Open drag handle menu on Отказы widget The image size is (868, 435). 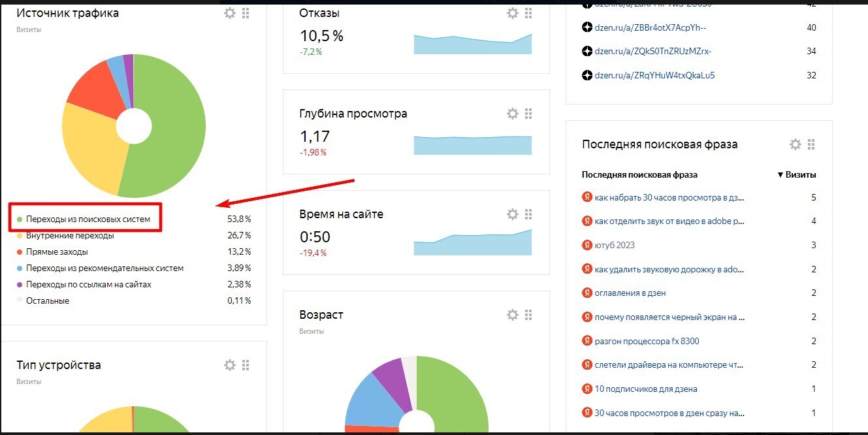point(529,12)
